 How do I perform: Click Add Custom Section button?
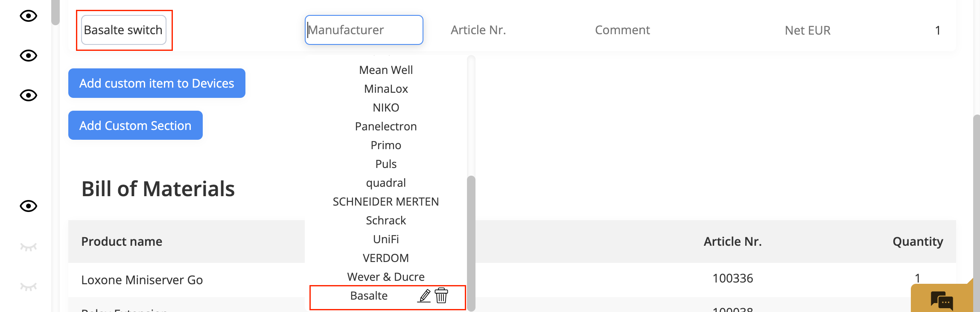(135, 125)
